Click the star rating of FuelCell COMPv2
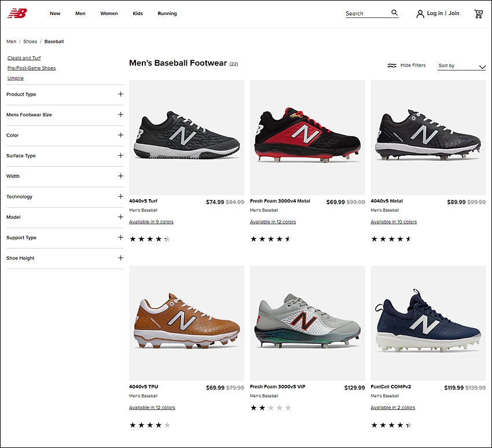This screenshot has height=448, width=492. [x=391, y=425]
